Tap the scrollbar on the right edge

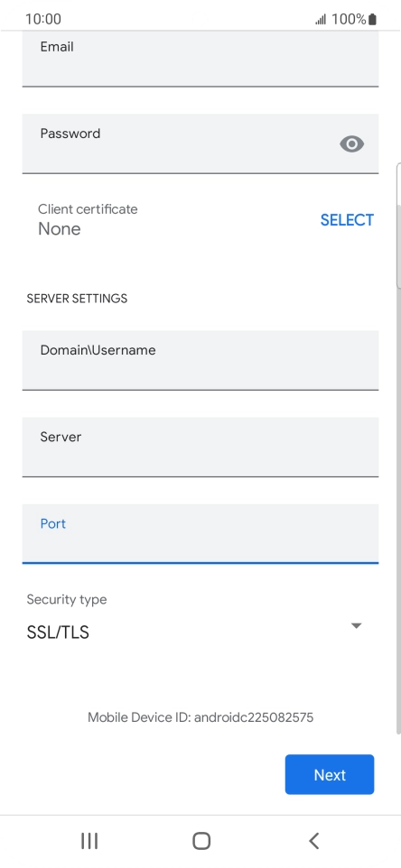398,226
